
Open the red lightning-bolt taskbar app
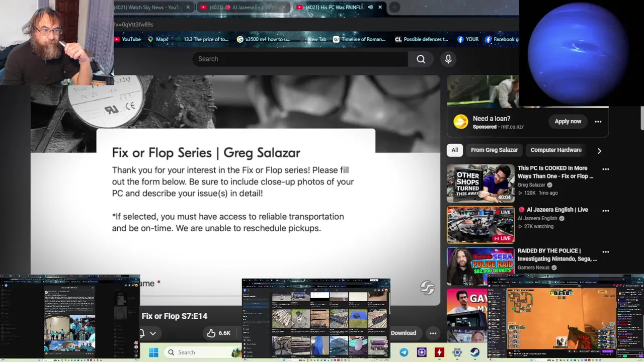pos(439,352)
